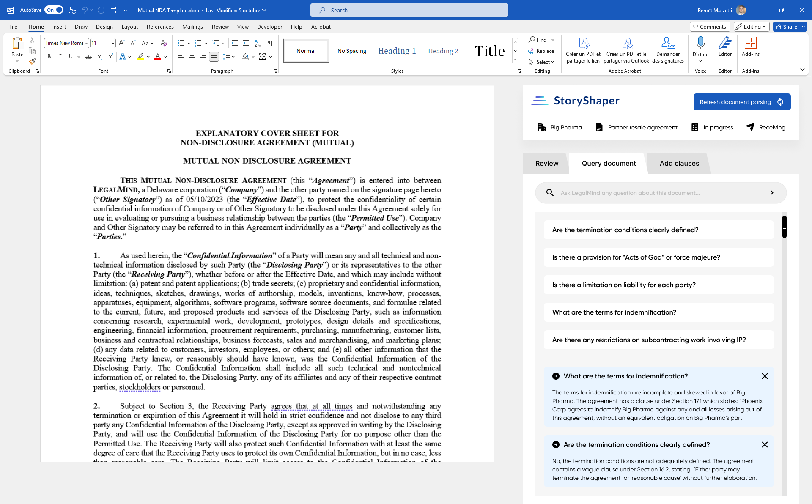Screen dimensions: 812x504
Task: Open the File menu
Action: pyautogui.click(x=13, y=27)
